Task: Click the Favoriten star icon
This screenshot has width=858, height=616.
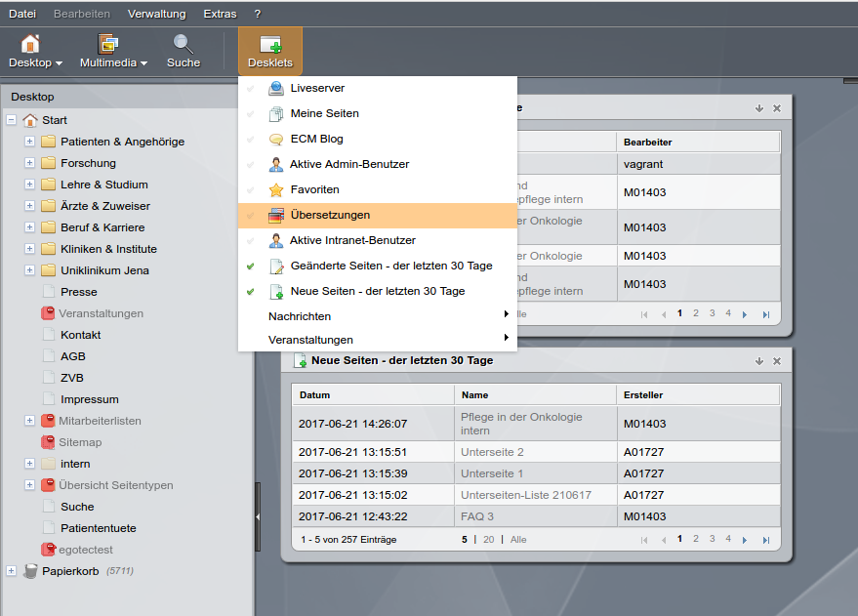Action: (x=276, y=189)
